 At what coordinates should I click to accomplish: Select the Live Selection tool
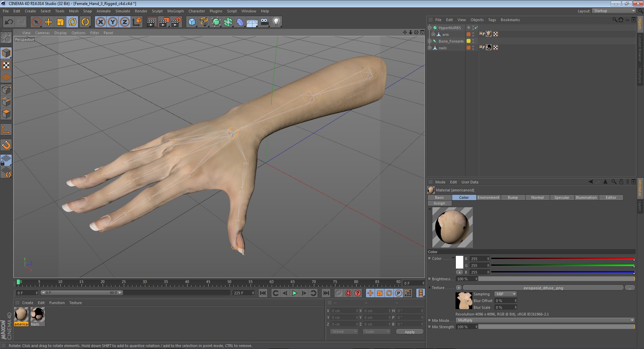(x=36, y=22)
